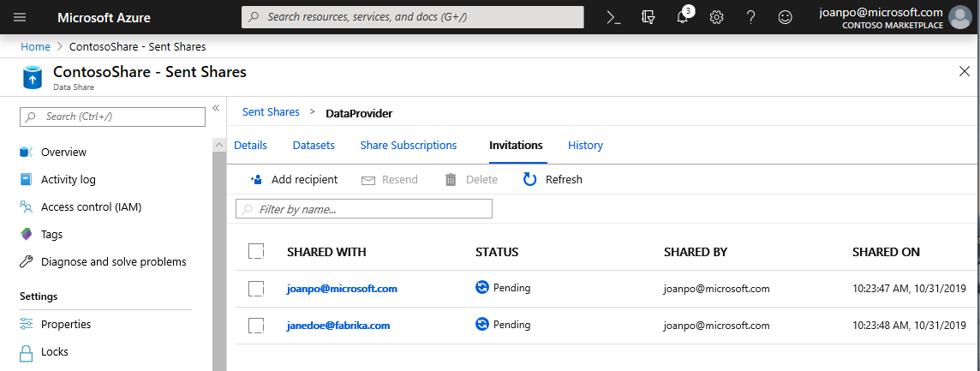Collapse the sidebar with double chevron
Screen dimensions: 980x371
pyautogui.click(x=216, y=108)
